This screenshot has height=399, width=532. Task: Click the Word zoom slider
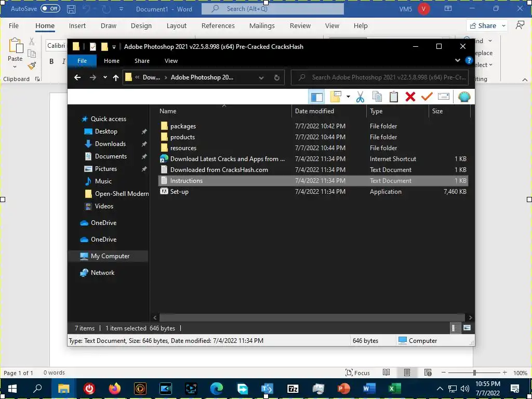coord(474,373)
